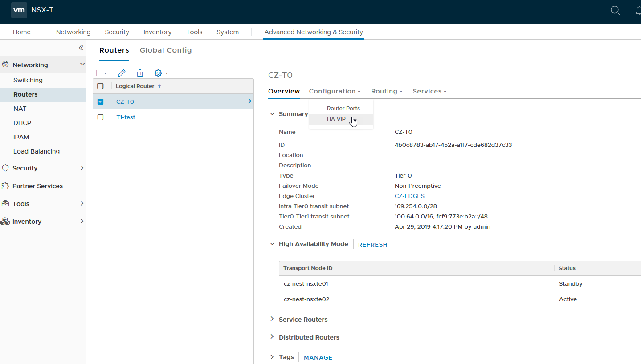
Task: Click the edit pencil icon
Action: [x=121, y=73]
